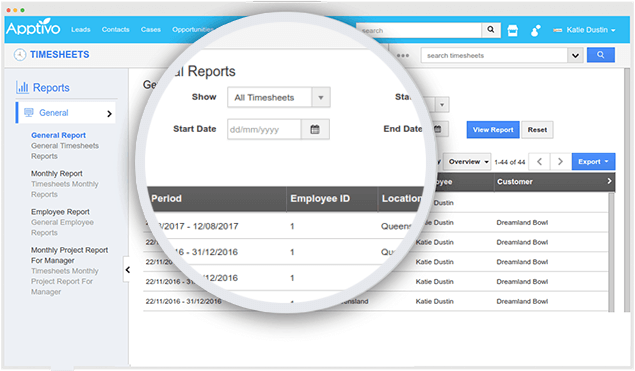Go to next page of results

(560, 162)
